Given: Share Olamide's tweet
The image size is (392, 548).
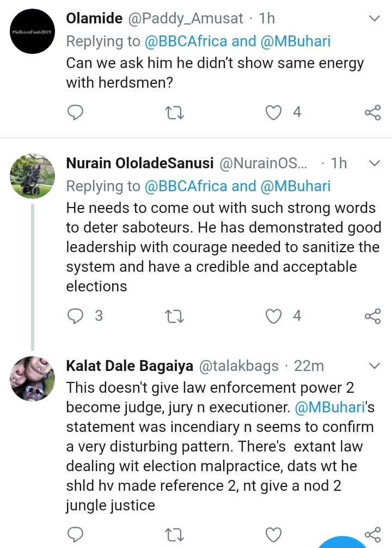Looking at the screenshot, I should (x=372, y=112).
